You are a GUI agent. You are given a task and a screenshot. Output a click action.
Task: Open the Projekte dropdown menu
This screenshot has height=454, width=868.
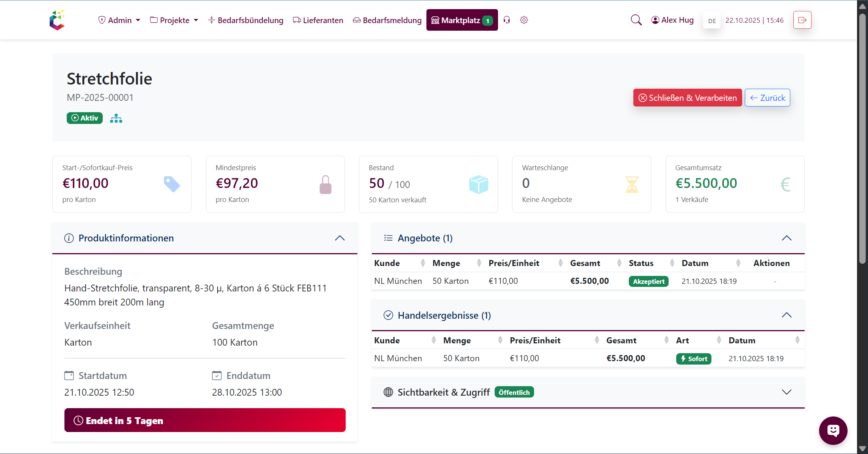[174, 20]
